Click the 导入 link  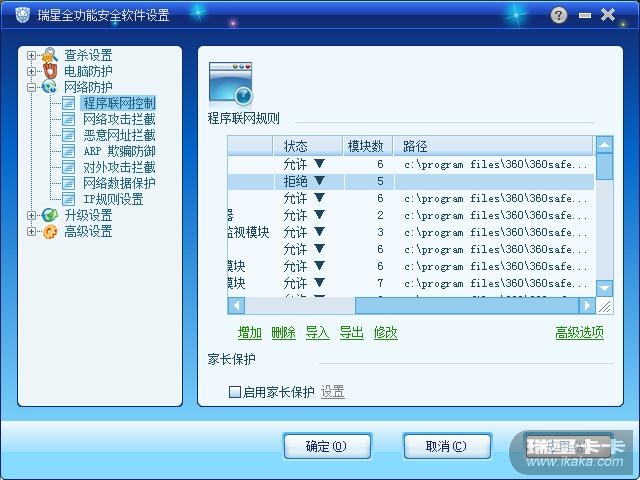point(317,333)
